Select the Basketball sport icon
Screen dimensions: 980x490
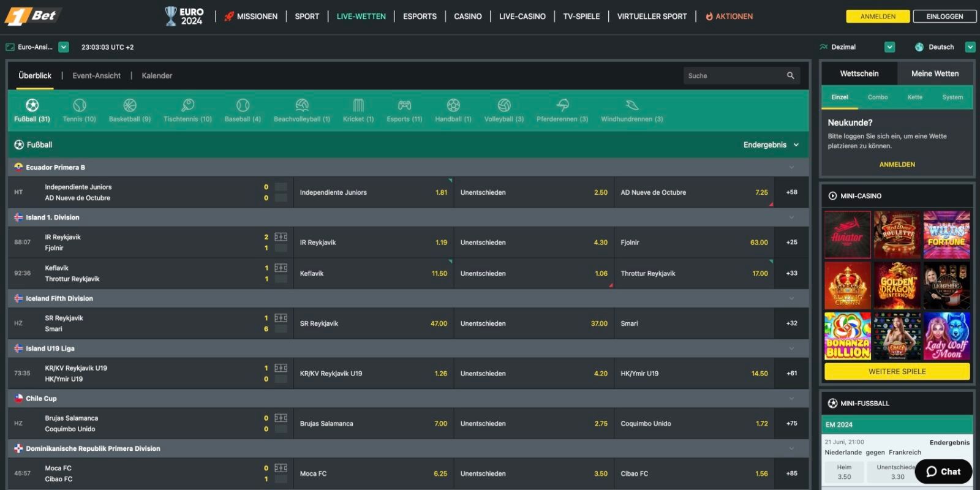[x=129, y=105]
